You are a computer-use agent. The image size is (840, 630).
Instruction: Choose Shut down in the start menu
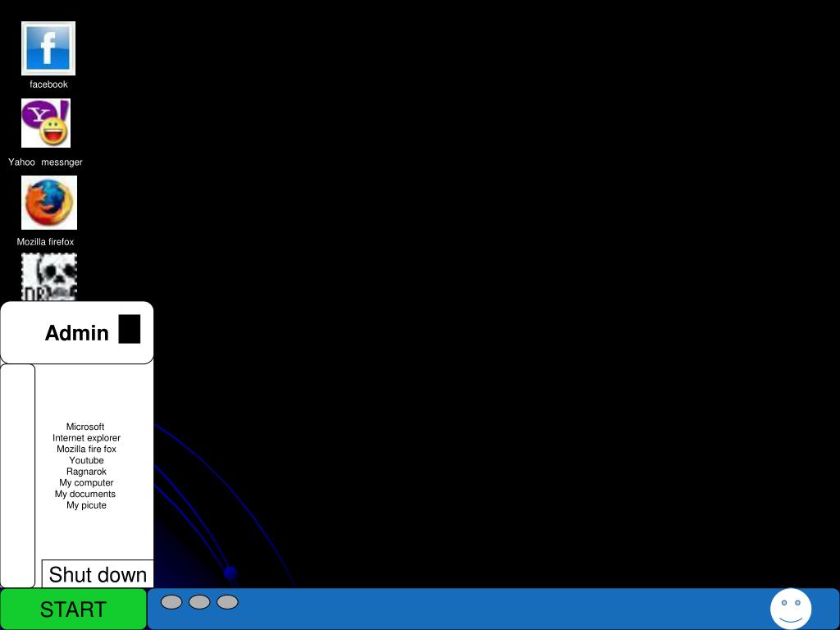click(x=98, y=574)
